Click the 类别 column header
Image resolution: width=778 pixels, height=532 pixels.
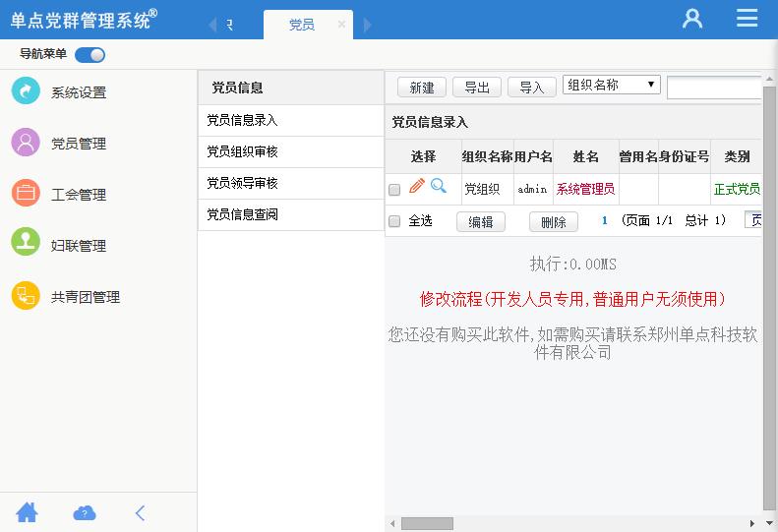[737, 156]
